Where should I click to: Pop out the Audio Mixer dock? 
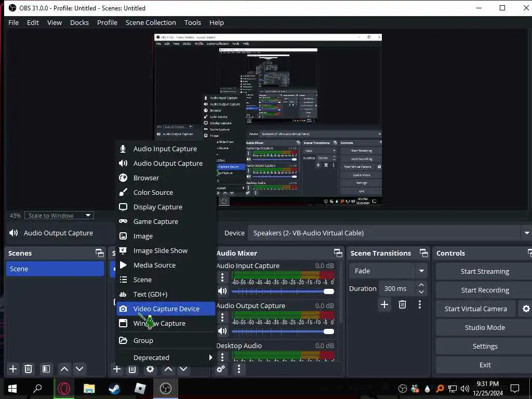338,253
